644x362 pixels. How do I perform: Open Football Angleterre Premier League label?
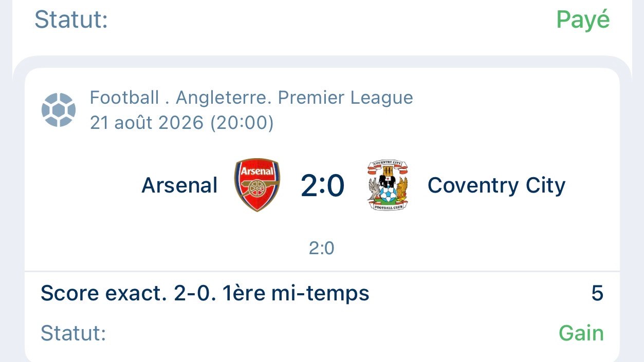click(x=251, y=98)
